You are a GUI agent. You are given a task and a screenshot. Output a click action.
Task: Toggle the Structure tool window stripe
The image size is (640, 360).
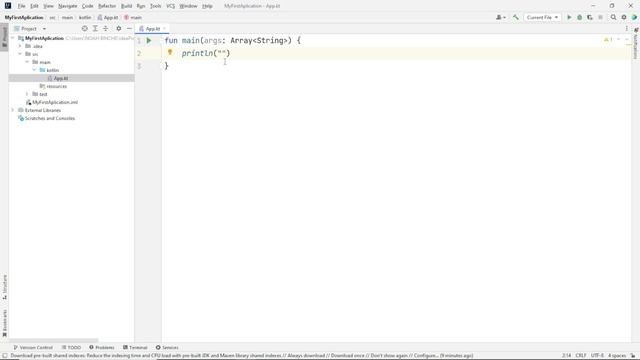point(4,287)
